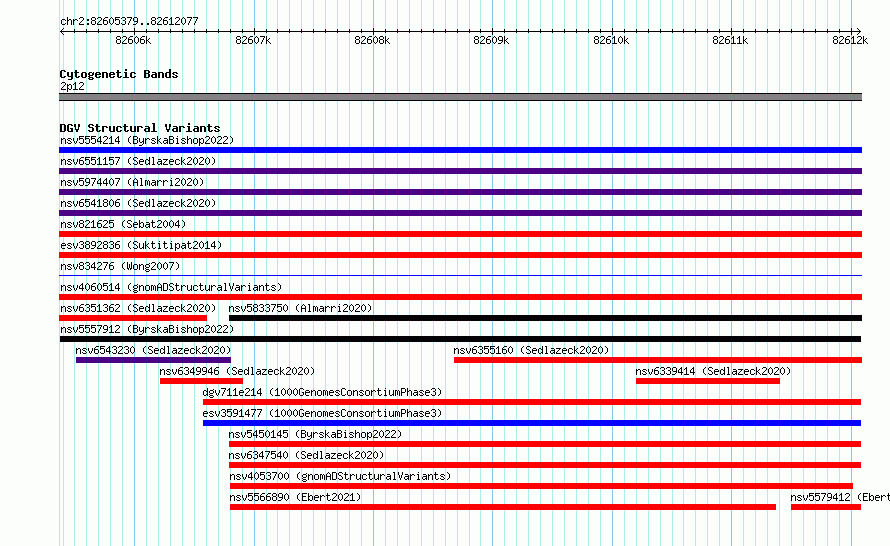Click the 82612k ruler tick label

(x=850, y=40)
